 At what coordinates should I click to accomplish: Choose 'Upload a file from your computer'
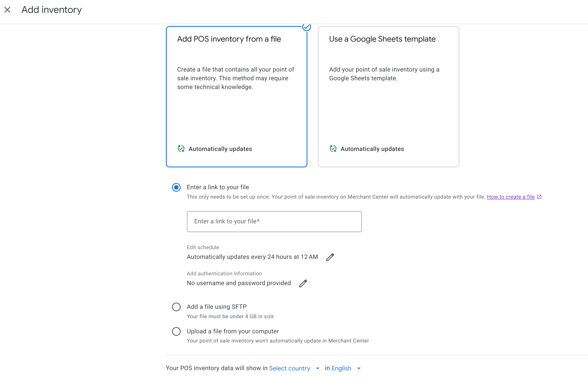click(176, 331)
